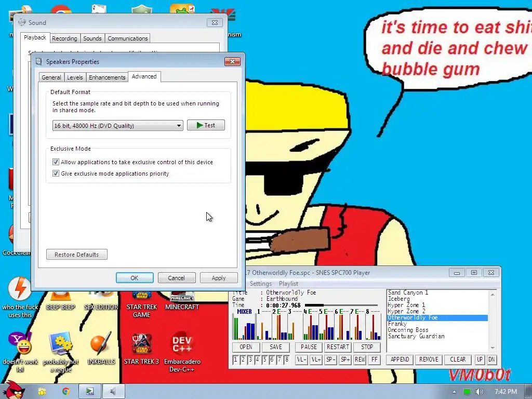The height and width of the screenshot is (399, 532).
Task: Toggle channel 1 in SPC700 Player
Action: pos(235,360)
